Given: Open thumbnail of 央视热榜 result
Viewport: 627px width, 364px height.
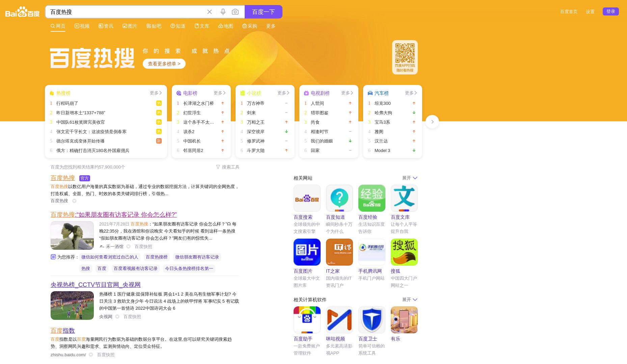Looking at the screenshot, I should point(72,306).
